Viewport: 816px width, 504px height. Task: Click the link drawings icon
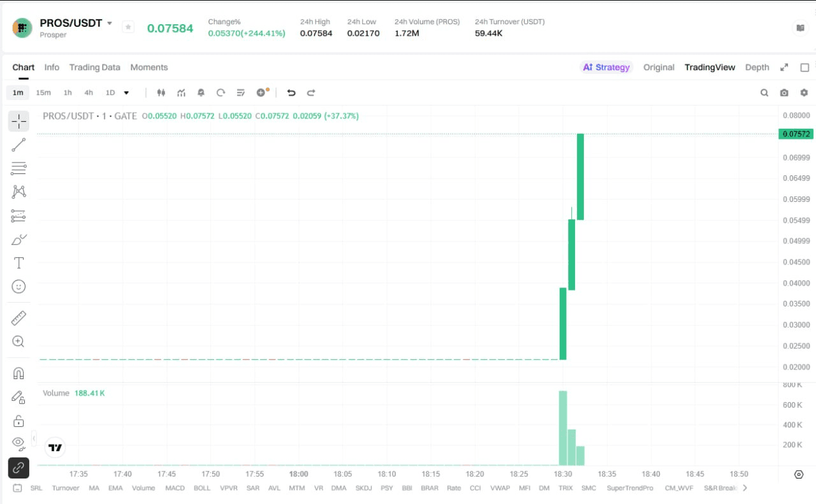coord(18,468)
